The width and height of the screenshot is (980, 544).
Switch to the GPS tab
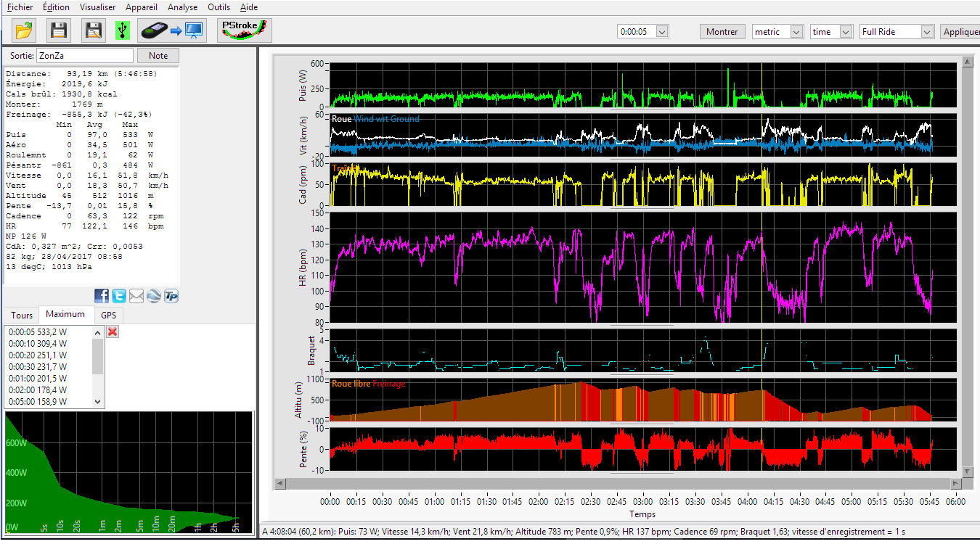pos(109,316)
